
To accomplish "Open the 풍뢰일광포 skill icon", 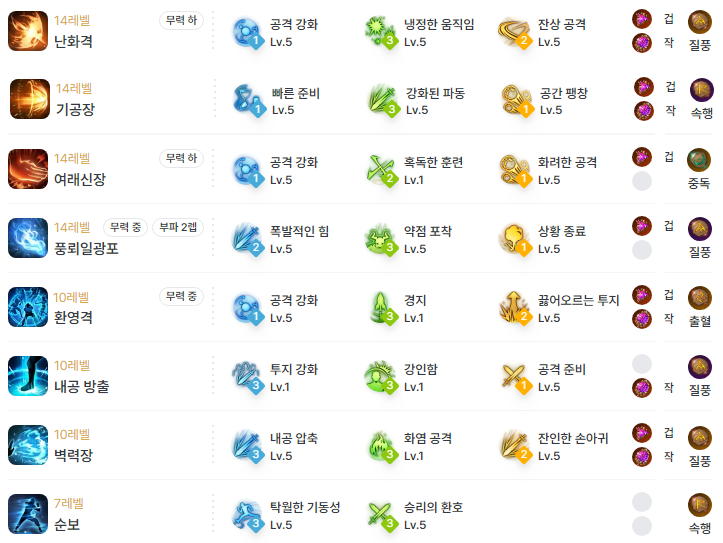I will [x=28, y=238].
